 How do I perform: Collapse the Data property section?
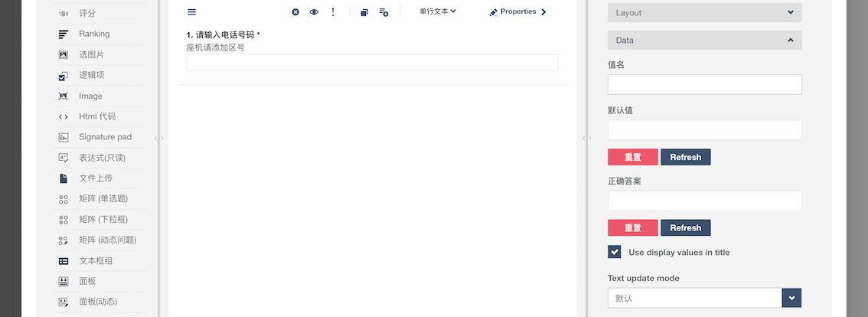705,41
